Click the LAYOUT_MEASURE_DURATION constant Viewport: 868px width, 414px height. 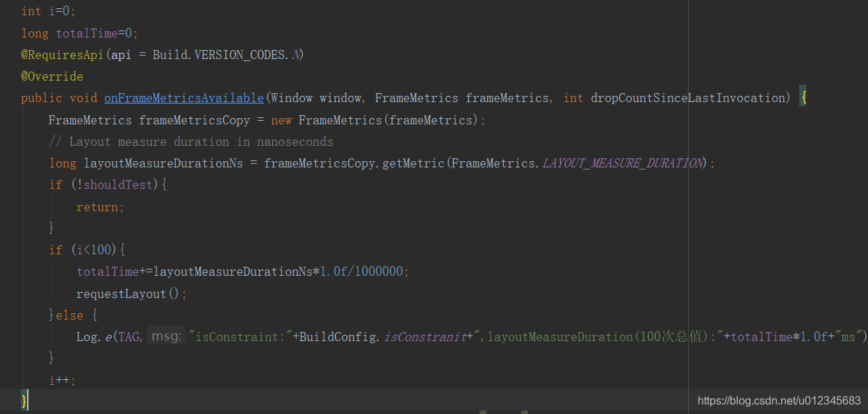[x=622, y=163]
